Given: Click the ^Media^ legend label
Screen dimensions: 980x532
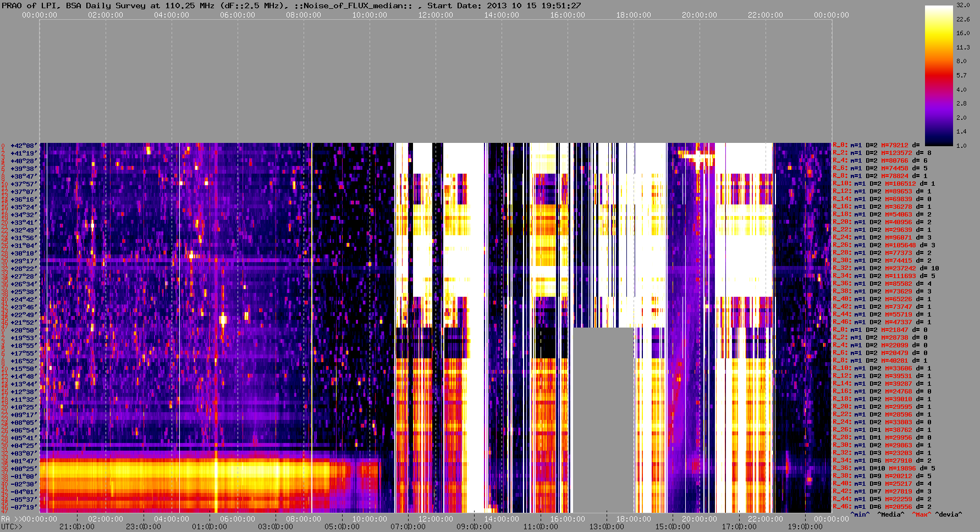Looking at the screenshot, I should 890,515.
